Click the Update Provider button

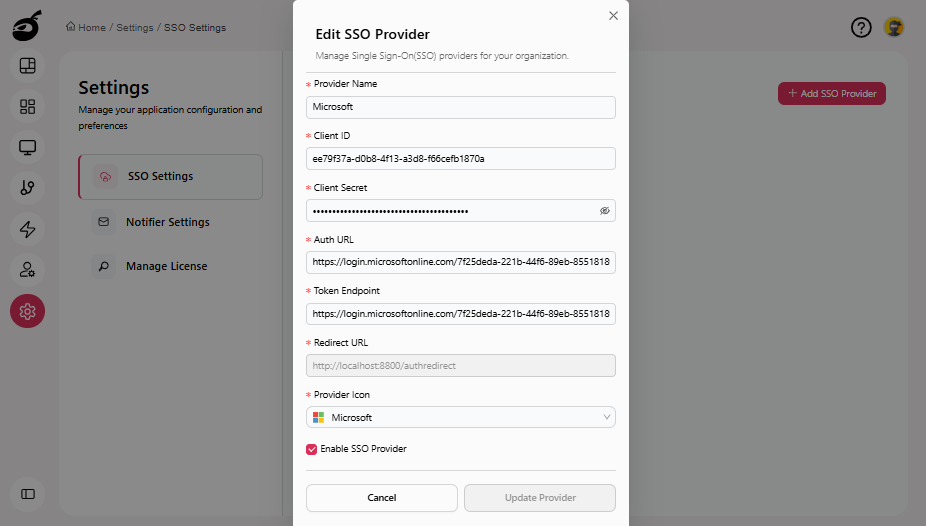(540, 498)
